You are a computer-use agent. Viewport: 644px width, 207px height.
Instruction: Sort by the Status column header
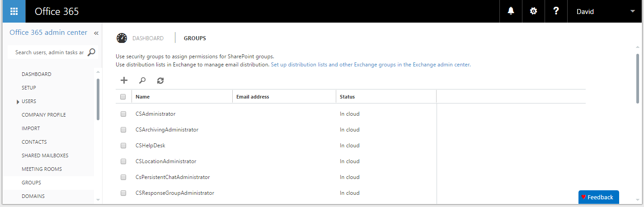347,97
